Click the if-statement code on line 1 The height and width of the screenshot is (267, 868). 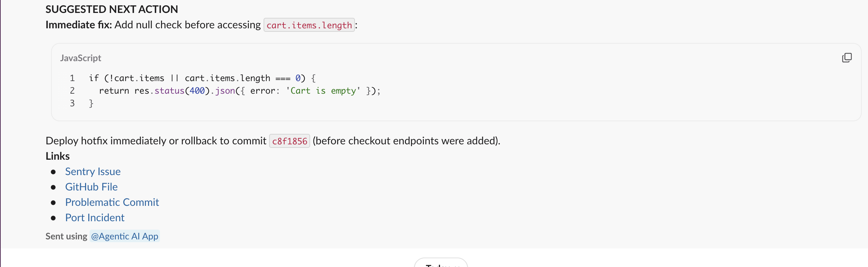202,78
